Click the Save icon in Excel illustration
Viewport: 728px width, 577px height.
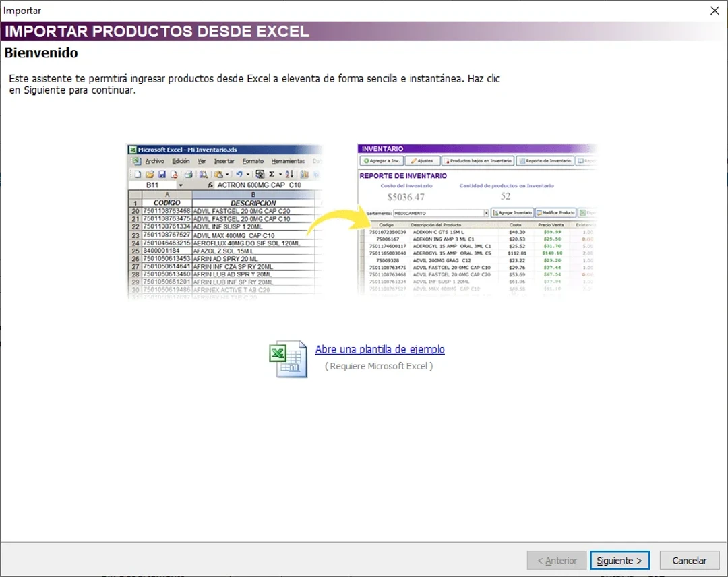162,174
